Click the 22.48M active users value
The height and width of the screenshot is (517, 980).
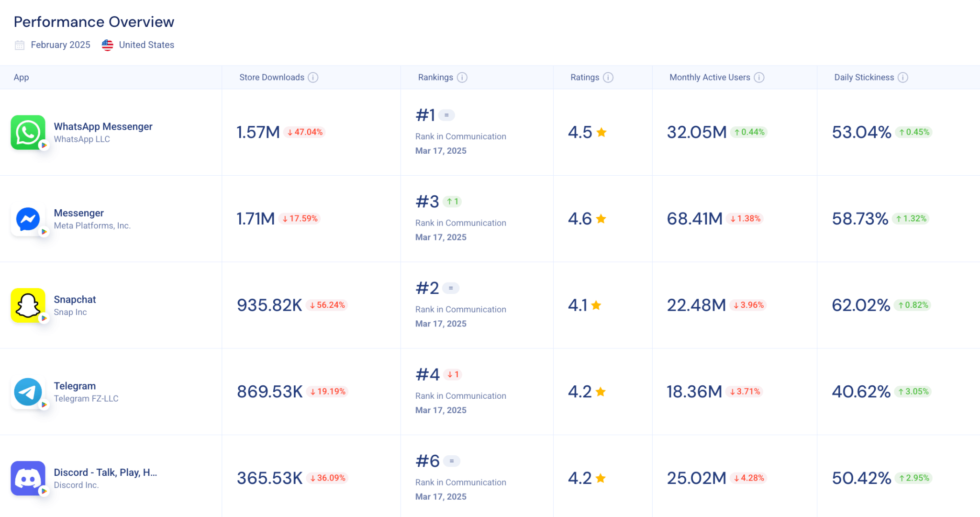click(x=697, y=305)
